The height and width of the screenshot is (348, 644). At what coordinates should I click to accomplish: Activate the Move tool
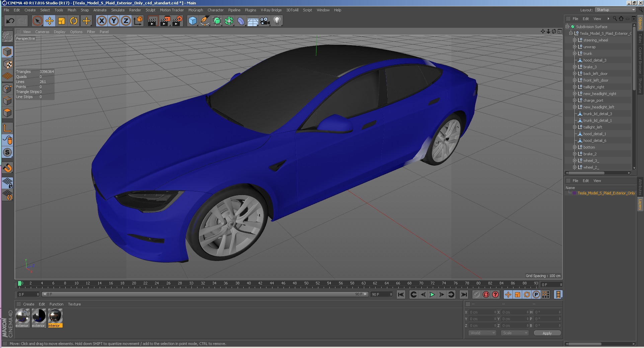coord(50,21)
